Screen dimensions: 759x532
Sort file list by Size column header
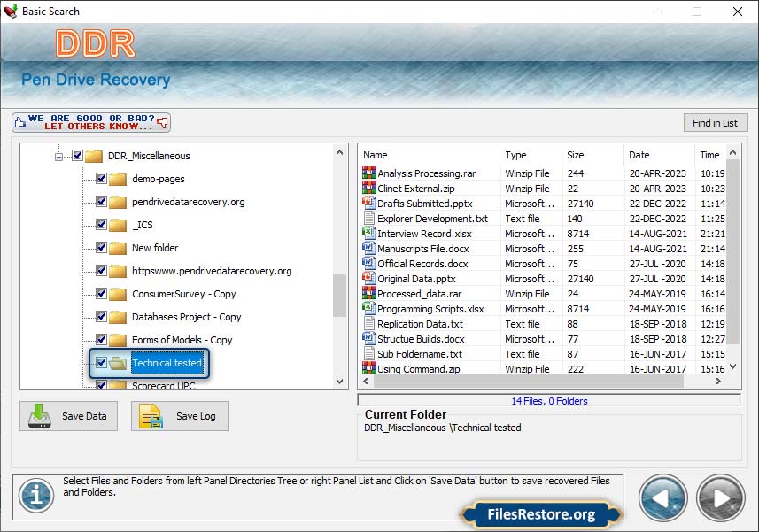point(592,155)
